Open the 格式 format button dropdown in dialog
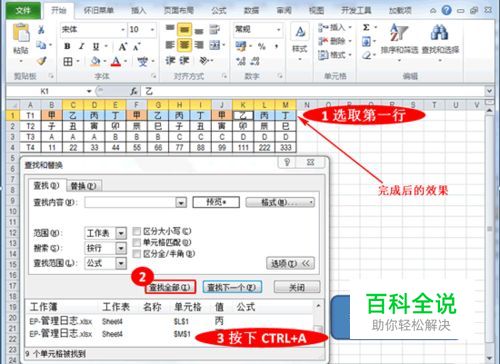Screen dimensions: 500x364 tap(280, 202)
